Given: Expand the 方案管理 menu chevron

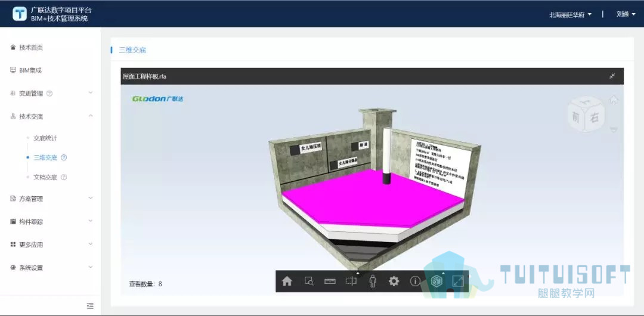Looking at the screenshot, I should pyautogui.click(x=91, y=198).
